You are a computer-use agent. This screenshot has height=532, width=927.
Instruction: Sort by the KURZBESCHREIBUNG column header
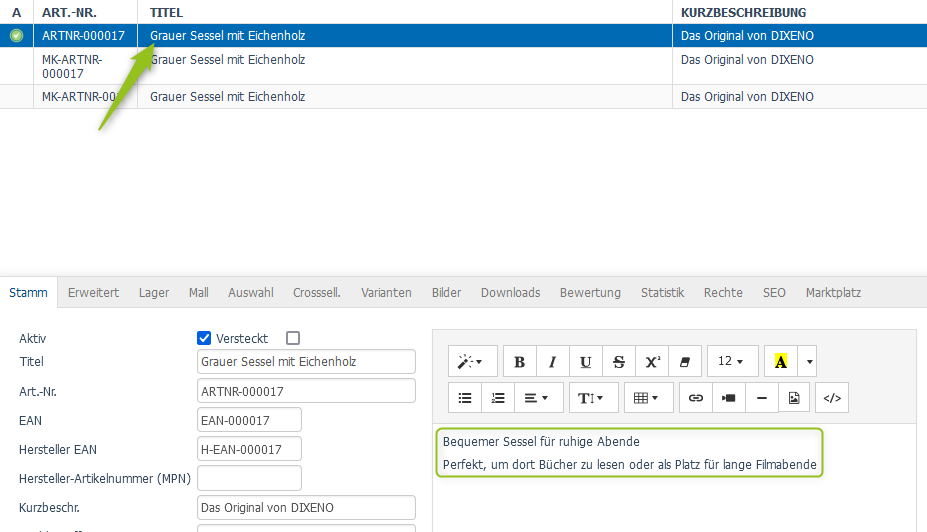[744, 12]
